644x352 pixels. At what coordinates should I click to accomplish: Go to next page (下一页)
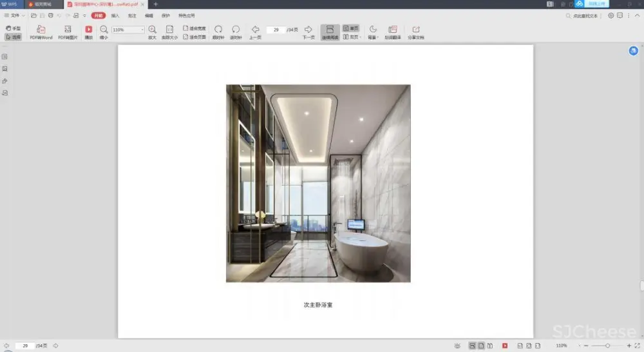point(308,32)
